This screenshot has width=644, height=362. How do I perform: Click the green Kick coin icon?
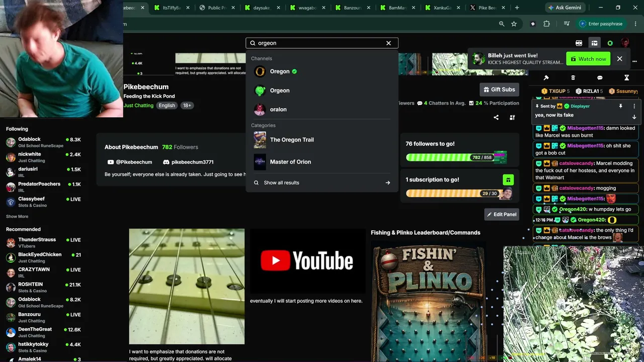(x=610, y=43)
